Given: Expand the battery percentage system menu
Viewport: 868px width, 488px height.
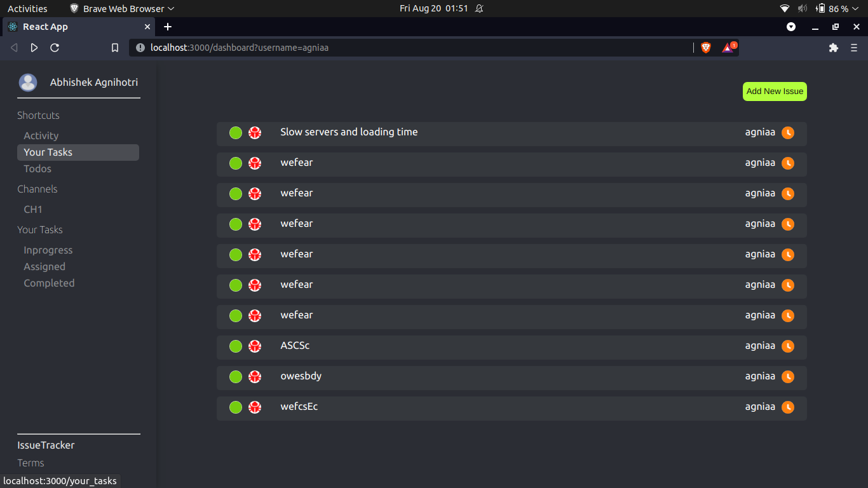Looking at the screenshot, I should (x=837, y=8).
